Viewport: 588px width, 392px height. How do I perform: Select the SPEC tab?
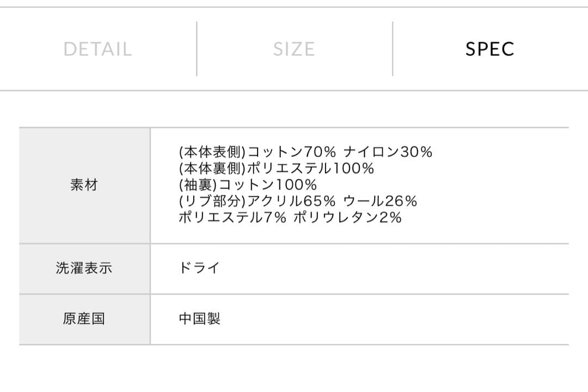click(489, 49)
